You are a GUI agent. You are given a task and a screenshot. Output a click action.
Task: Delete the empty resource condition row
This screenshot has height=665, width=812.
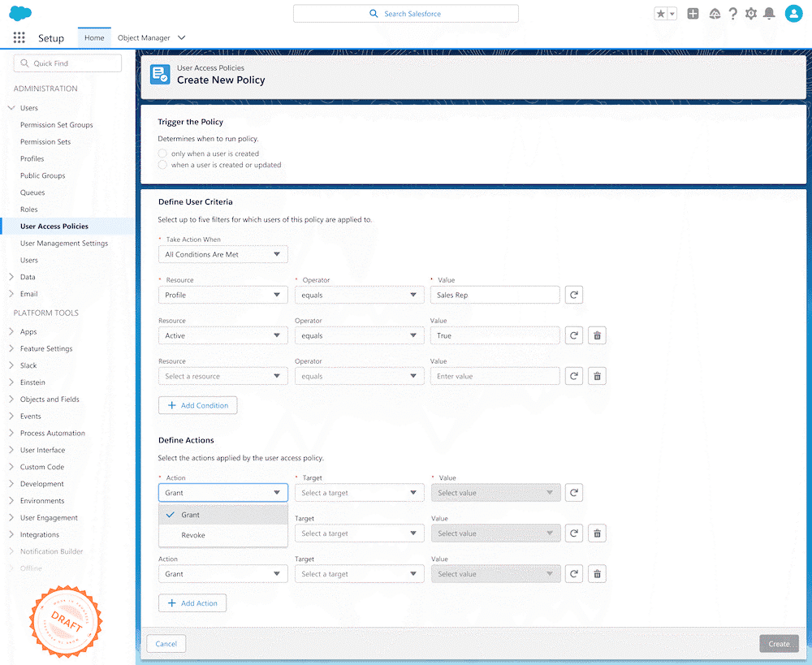coord(597,376)
